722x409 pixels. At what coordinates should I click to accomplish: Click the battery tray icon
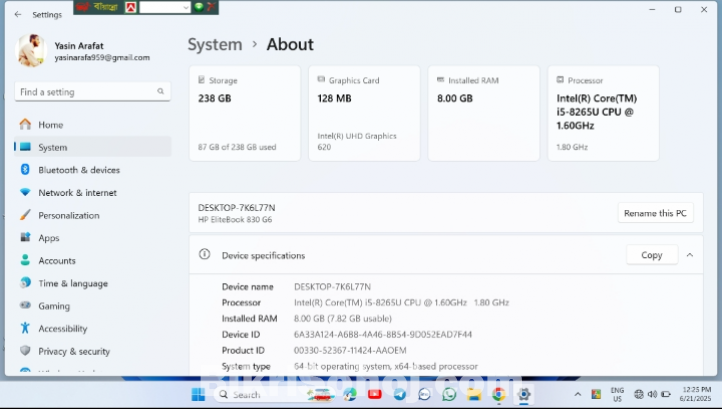[x=666, y=394]
